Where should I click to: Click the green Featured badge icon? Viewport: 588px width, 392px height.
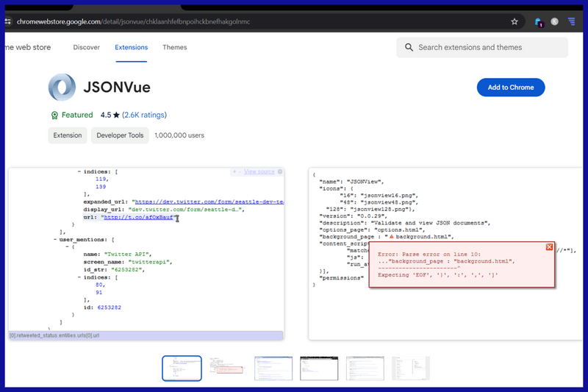(x=54, y=115)
